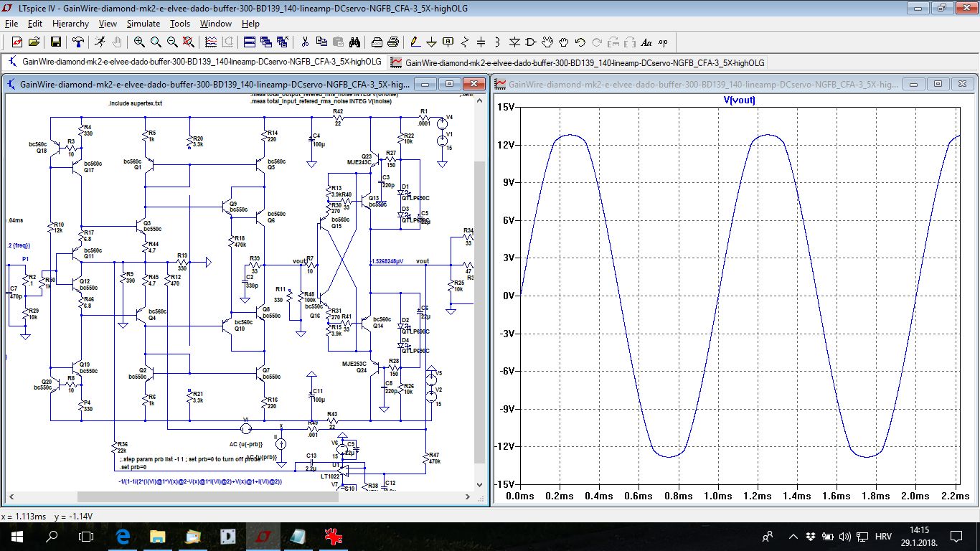Cascade windows with the Cascade icon
Viewport: 980px width, 551px height.
(x=266, y=42)
